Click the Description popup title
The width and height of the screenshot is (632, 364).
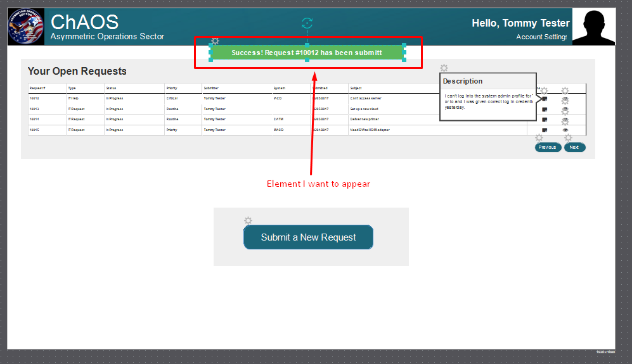pos(463,81)
